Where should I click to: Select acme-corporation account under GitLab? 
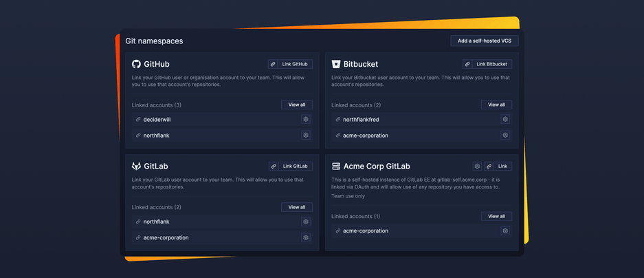click(x=222, y=237)
